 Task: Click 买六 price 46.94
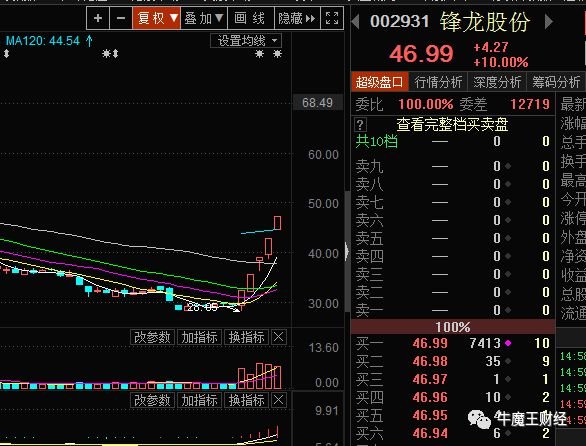pyautogui.click(x=430, y=433)
